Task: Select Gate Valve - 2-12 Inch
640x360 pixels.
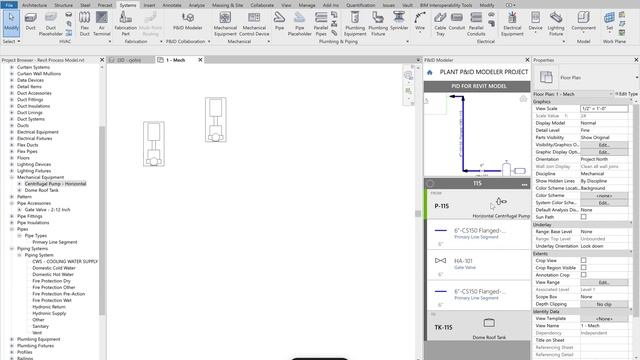Action: click(47, 209)
